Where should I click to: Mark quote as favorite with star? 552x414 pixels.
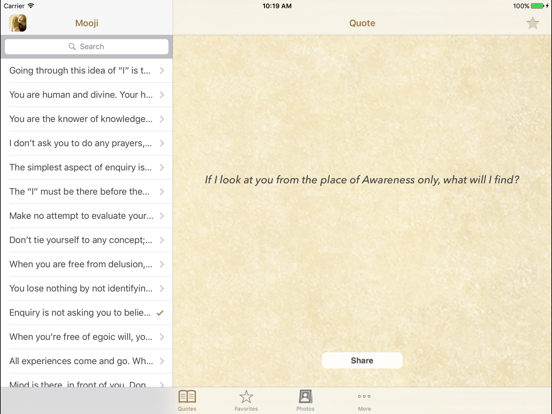pos(533,23)
